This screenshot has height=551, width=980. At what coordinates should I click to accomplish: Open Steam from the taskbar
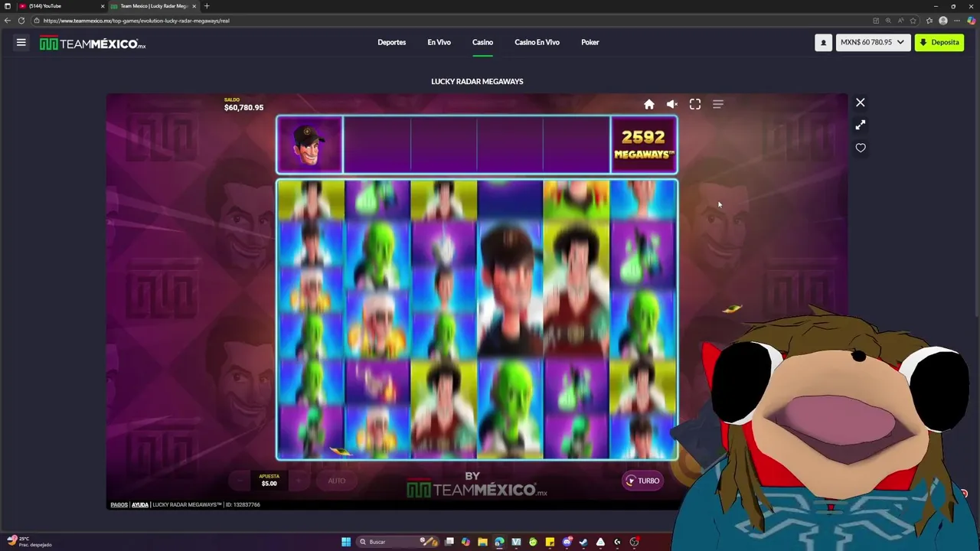click(583, 542)
